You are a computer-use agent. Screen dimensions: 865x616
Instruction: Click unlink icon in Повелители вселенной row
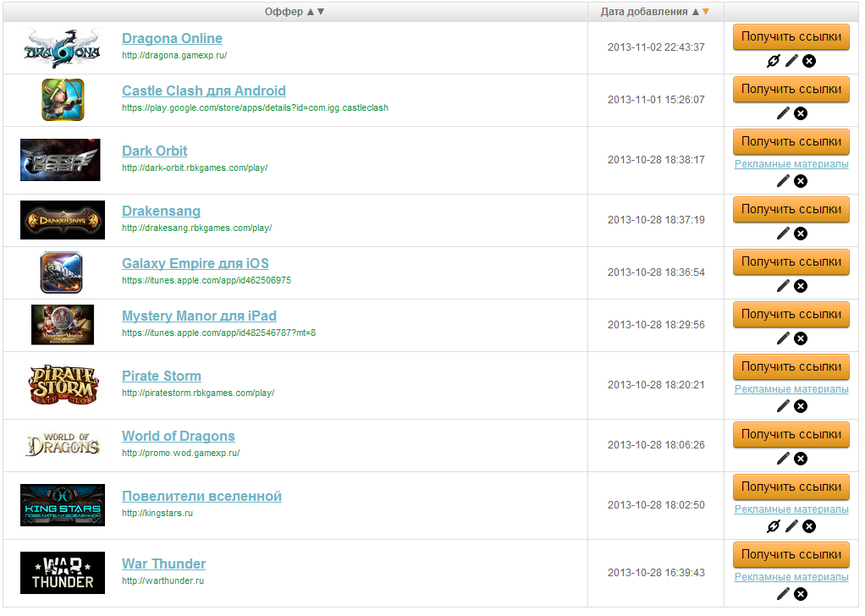point(774,526)
